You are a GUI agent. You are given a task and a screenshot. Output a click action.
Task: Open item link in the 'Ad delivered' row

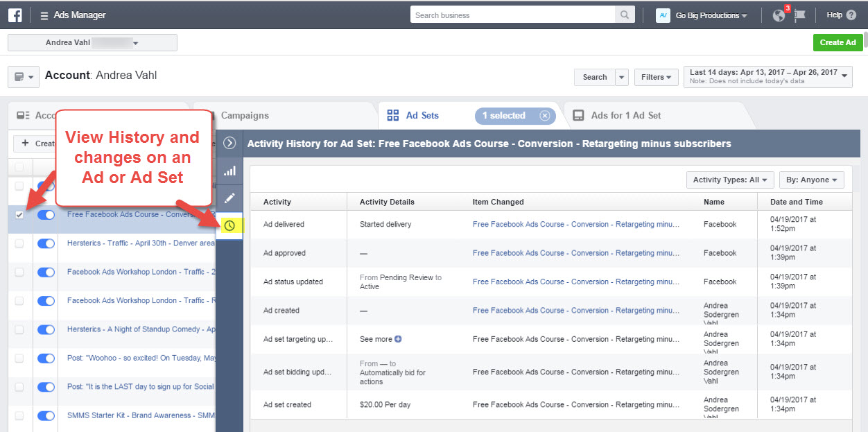click(576, 225)
